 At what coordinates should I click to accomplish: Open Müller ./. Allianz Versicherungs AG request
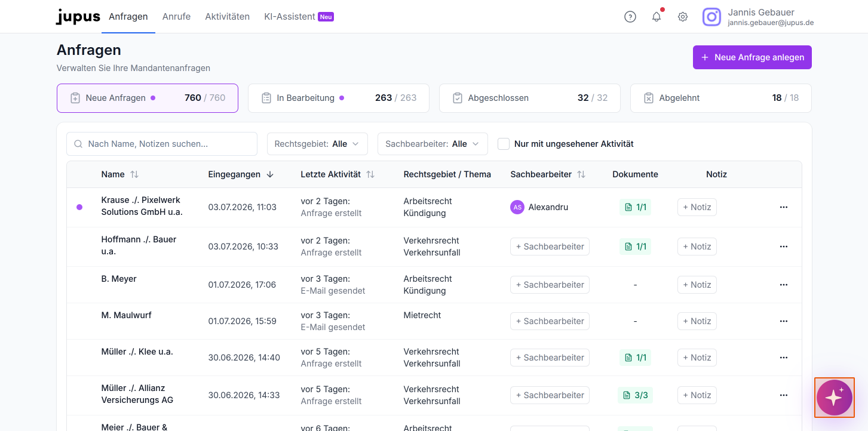click(137, 394)
